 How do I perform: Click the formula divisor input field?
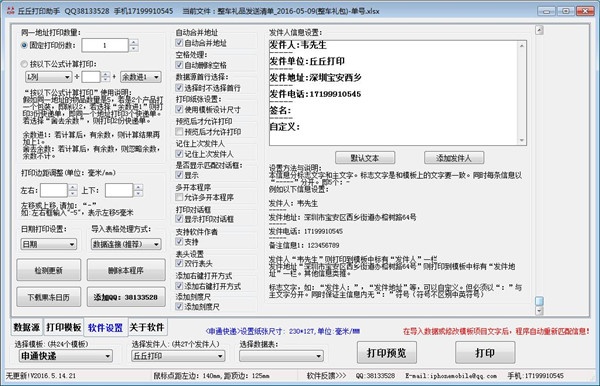point(91,77)
